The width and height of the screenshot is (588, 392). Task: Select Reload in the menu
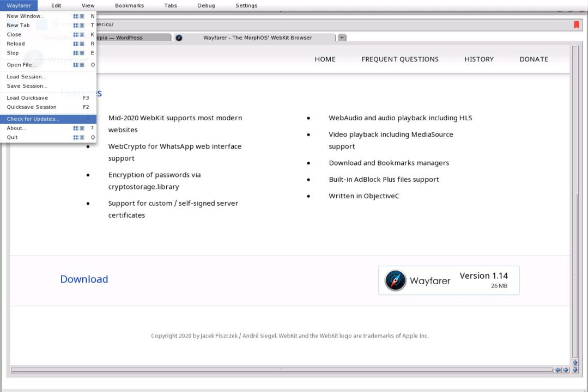coord(49,44)
